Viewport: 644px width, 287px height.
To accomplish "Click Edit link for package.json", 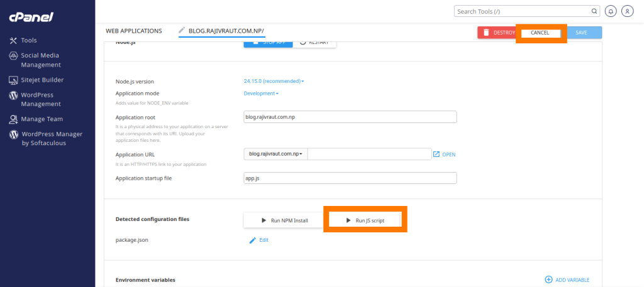I will coord(264,241).
